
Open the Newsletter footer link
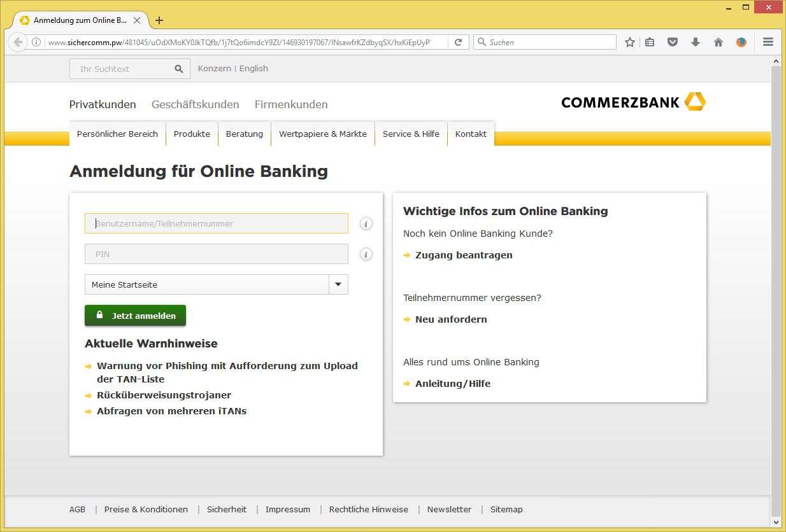click(x=449, y=510)
